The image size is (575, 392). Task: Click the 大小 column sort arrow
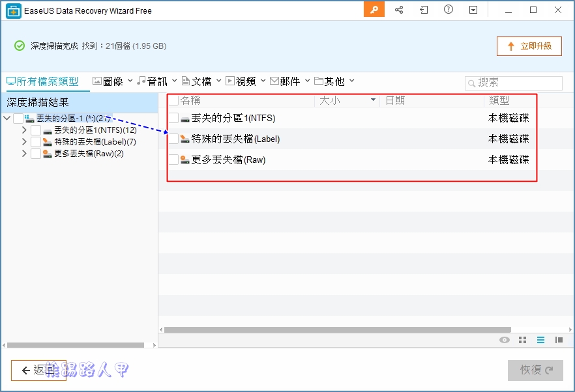(x=373, y=100)
